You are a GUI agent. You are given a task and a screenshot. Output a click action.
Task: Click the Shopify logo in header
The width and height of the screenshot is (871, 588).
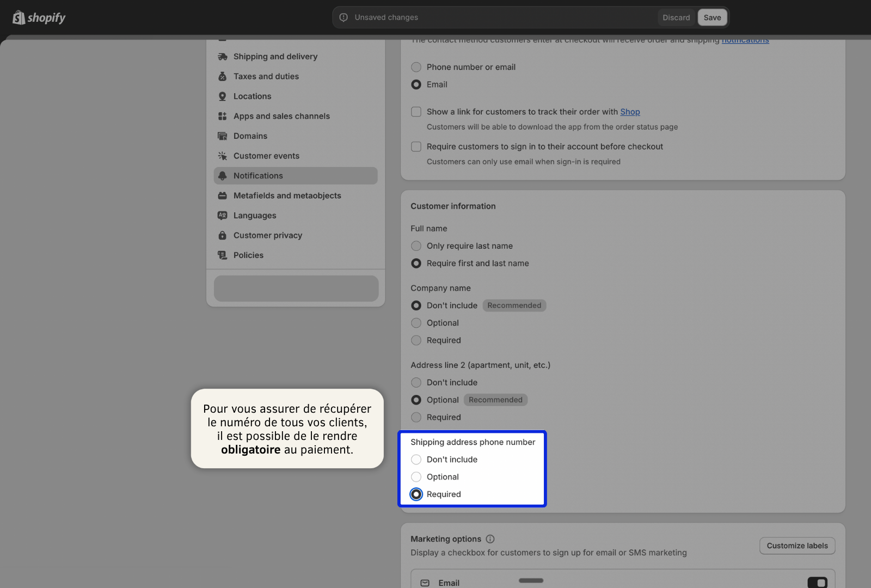tap(39, 18)
